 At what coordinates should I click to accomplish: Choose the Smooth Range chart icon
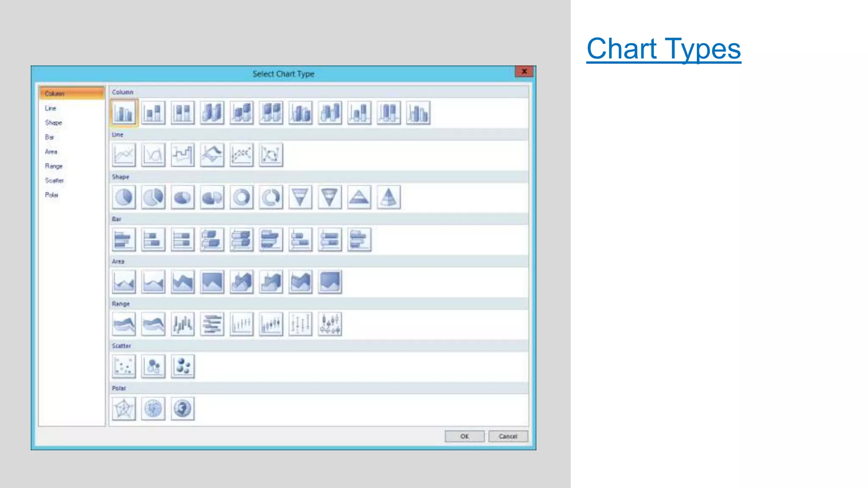tap(153, 324)
